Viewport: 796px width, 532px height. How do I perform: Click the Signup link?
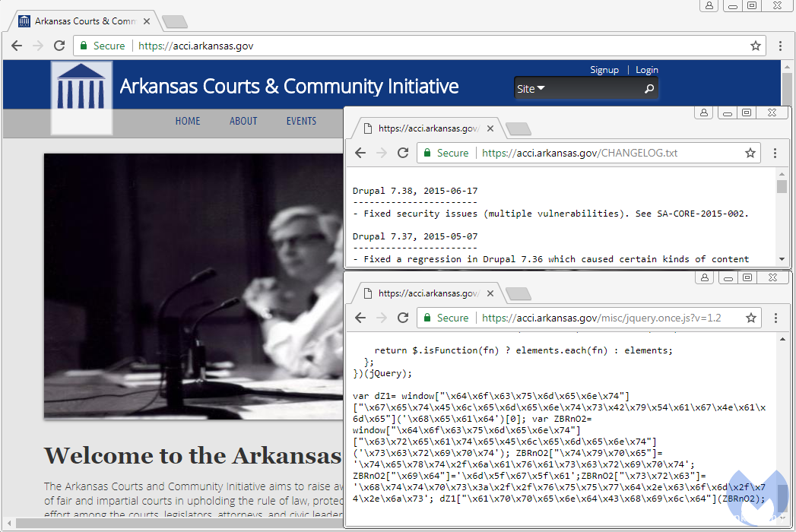point(604,70)
